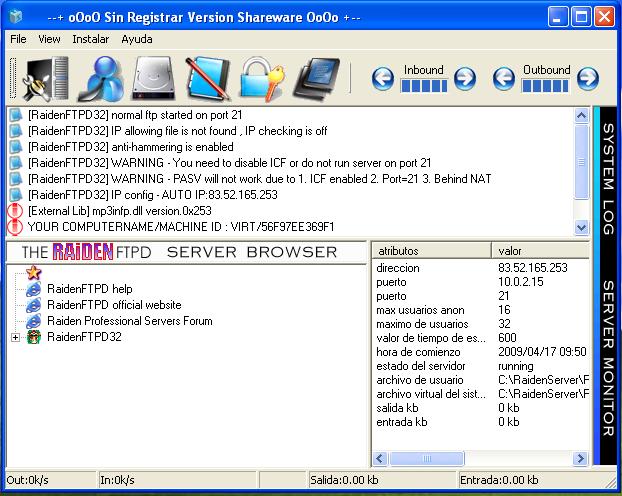The image size is (622, 496).
Task: Select 'archivo de usuario' row
Action: pos(480,380)
